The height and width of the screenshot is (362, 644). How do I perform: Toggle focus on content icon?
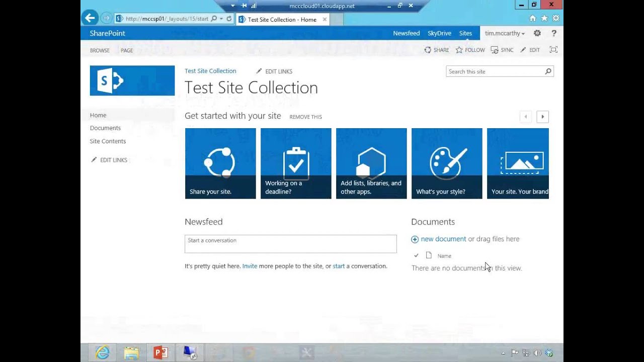click(553, 49)
